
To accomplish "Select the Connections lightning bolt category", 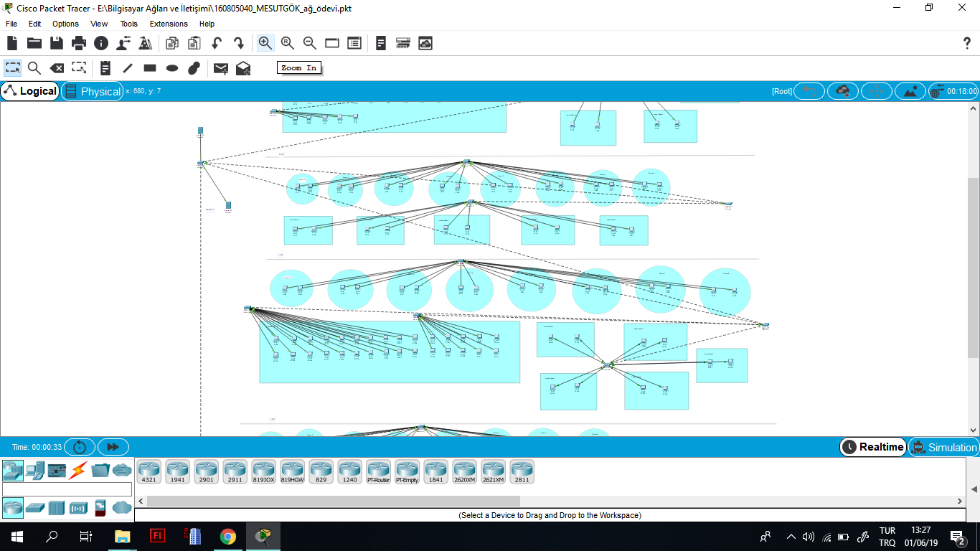I will pos(77,471).
